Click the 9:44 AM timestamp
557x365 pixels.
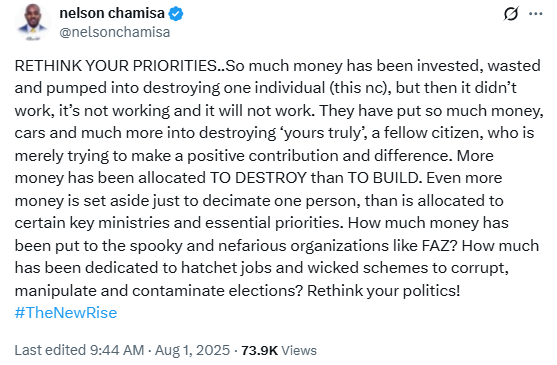click(x=117, y=350)
